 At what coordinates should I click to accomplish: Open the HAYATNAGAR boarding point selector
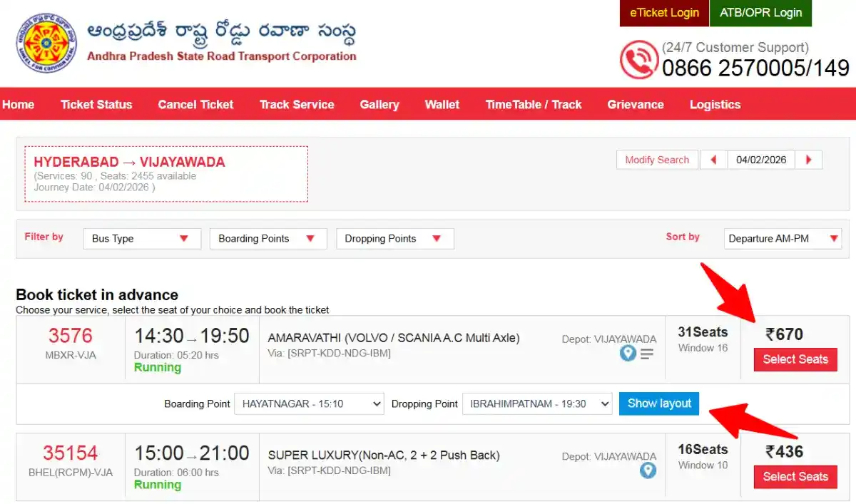(x=309, y=403)
